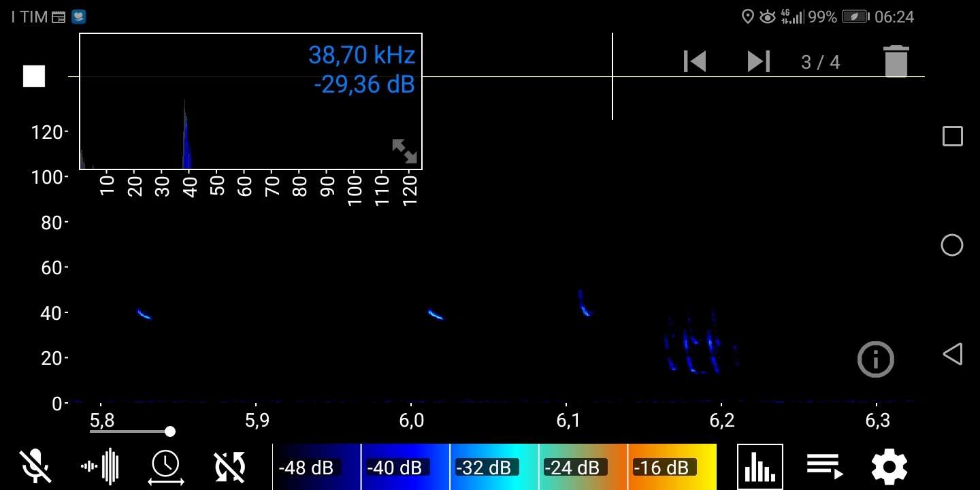Tap the Android home circle button
This screenshot has width=980, height=490.
pos(952,245)
